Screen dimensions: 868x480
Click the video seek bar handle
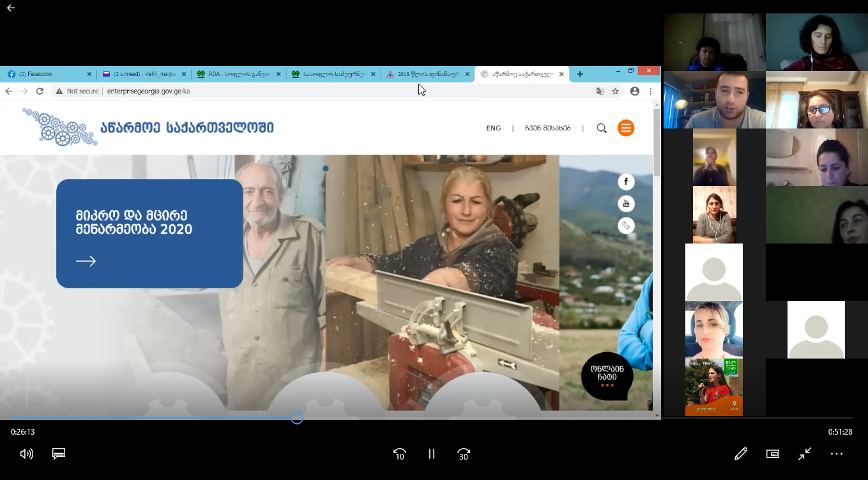tap(297, 419)
